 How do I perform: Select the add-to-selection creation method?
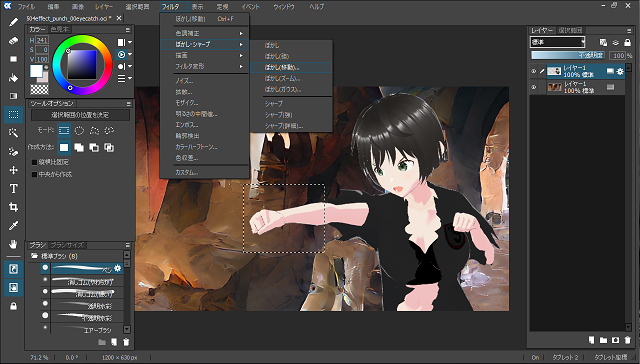[x=79, y=147]
